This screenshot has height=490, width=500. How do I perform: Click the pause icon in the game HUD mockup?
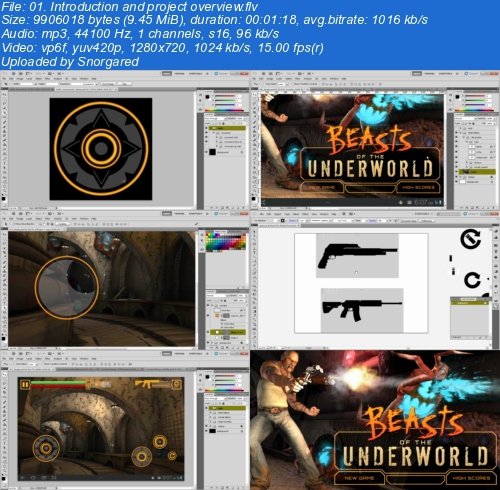pyautogui.click(x=25, y=385)
